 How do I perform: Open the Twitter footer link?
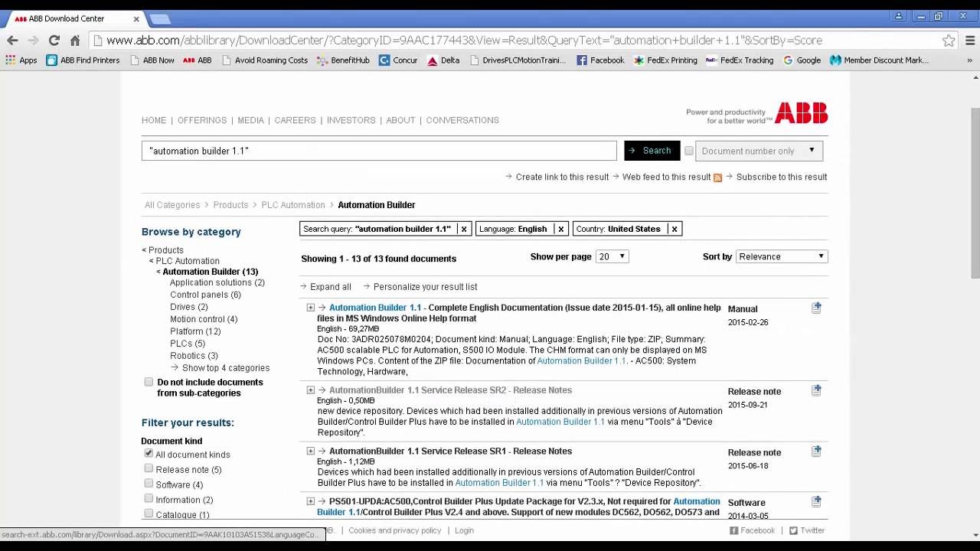coord(807,530)
